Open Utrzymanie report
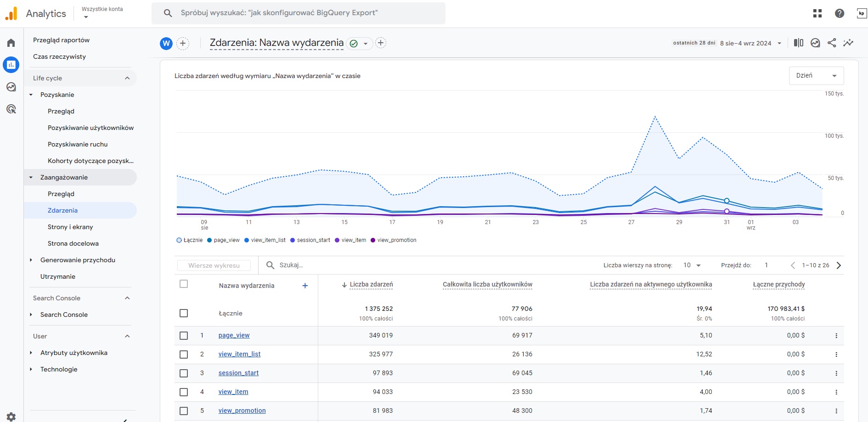This screenshot has height=422, width=868. pos(58,276)
